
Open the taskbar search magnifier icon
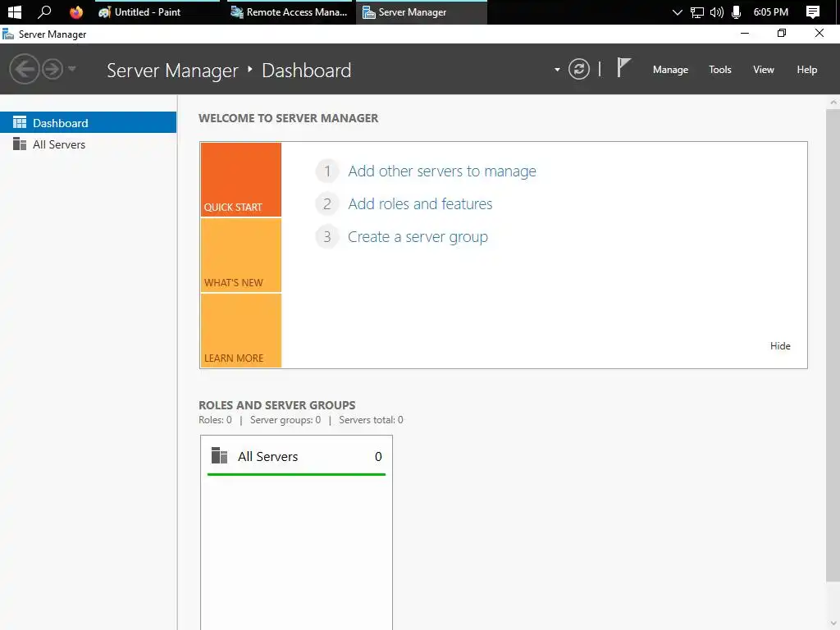44,11
